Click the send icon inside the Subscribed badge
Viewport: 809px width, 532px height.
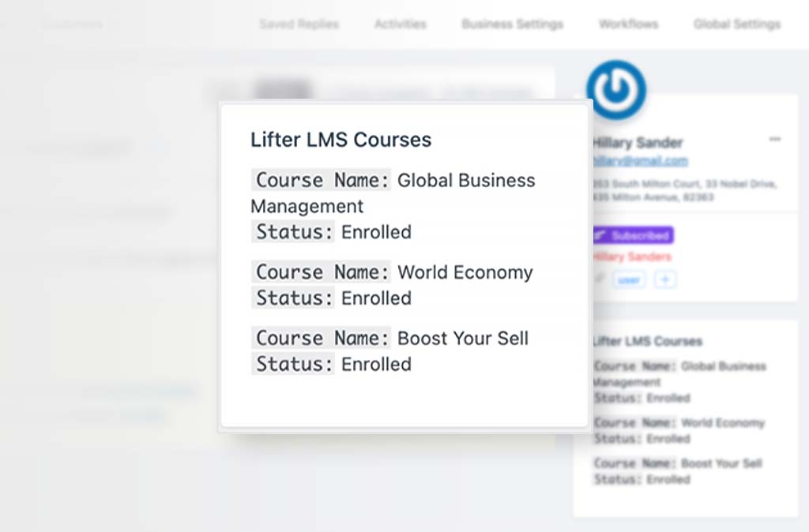(x=604, y=235)
